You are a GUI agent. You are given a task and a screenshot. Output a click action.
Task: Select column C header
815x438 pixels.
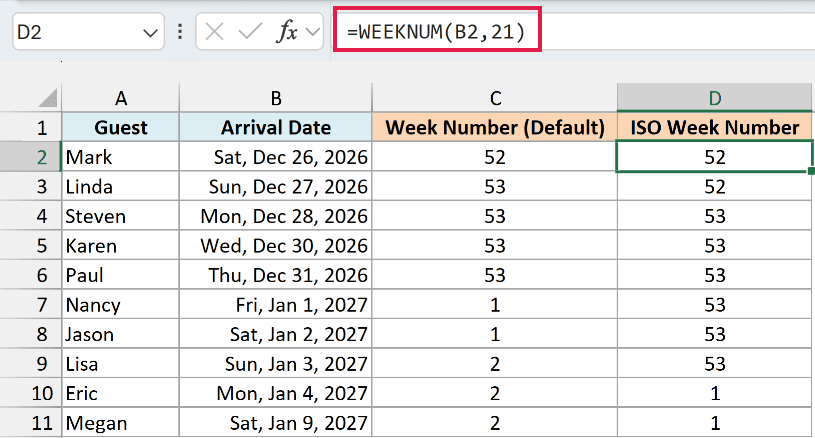point(495,98)
